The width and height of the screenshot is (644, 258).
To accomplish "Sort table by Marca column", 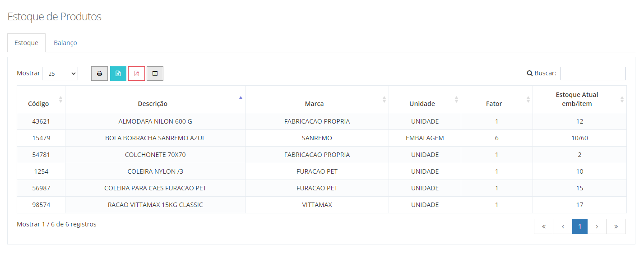I will 314,104.
